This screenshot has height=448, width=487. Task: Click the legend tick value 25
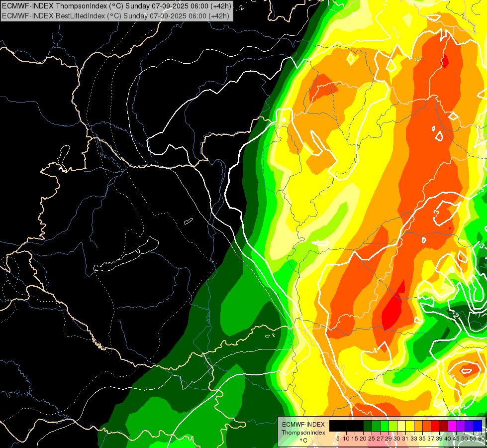click(372, 439)
